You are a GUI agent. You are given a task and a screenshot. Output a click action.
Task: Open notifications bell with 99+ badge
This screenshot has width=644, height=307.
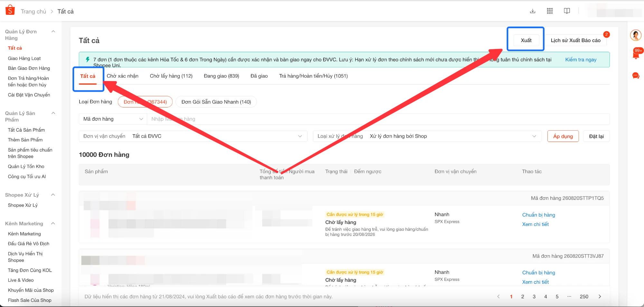click(x=636, y=55)
